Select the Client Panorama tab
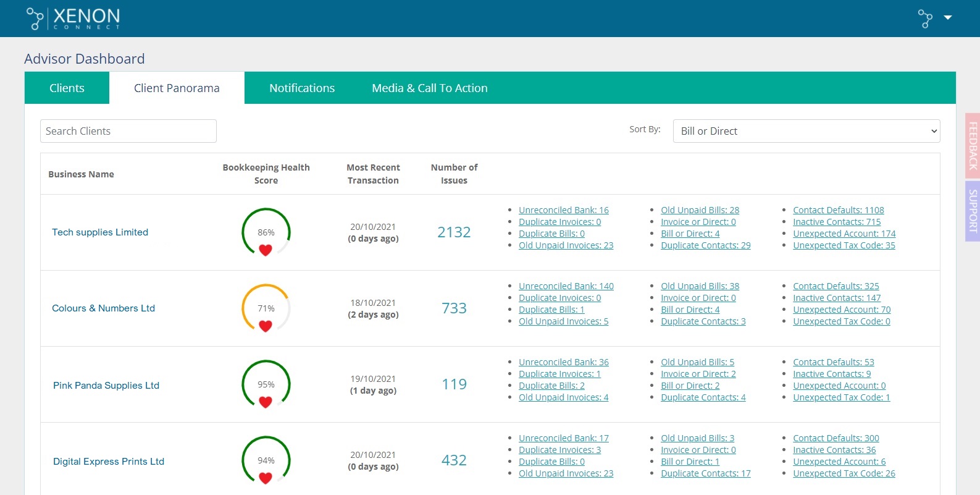The image size is (980, 495). tap(177, 88)
